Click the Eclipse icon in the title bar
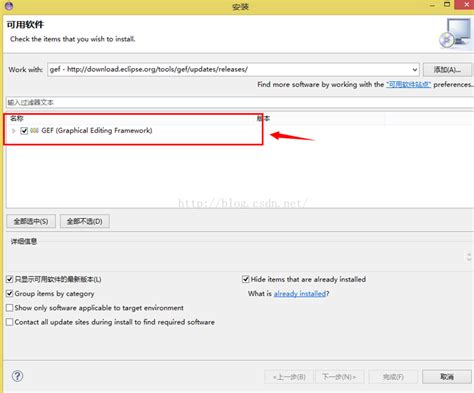Screen dimensions: 474x393 (x=9, y=6)
